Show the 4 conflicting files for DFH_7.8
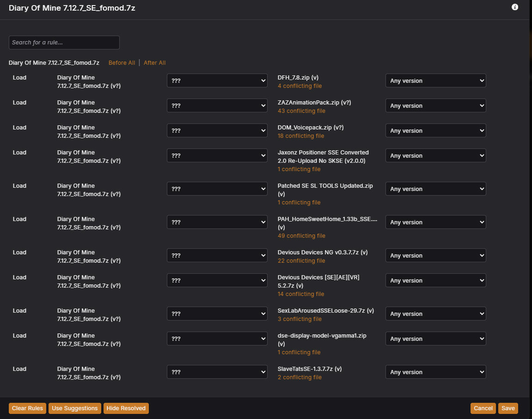Image resolution: width=532 pixels, height=419 pixels. coord(300,86)
